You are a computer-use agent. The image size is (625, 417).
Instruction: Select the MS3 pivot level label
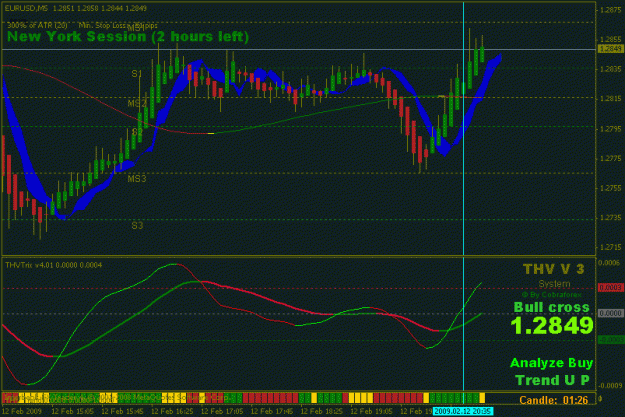(x=137, y=179)
